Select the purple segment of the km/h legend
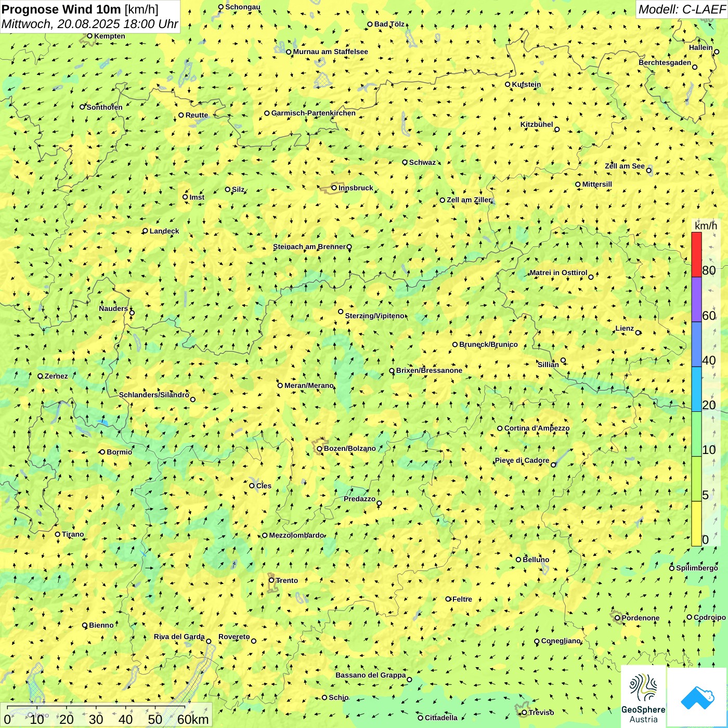This screenshot has height=728, width=728. tap(696, 300)
